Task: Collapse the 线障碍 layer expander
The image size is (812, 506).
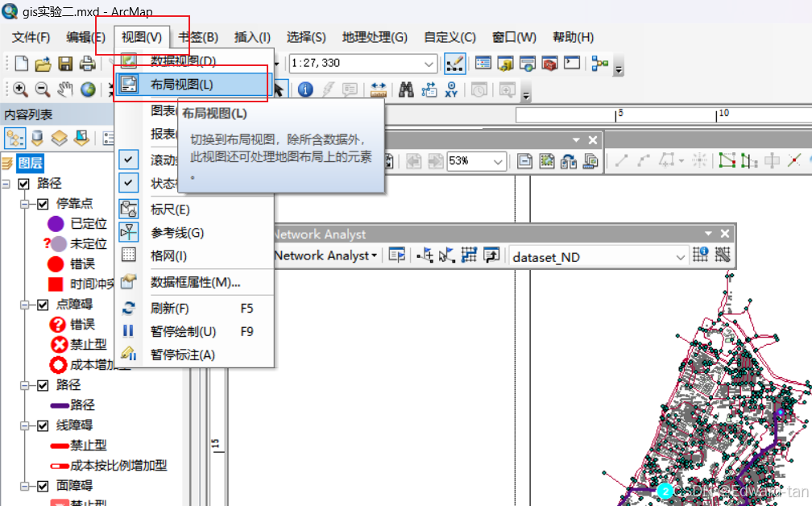Action: tap(24, 425)
